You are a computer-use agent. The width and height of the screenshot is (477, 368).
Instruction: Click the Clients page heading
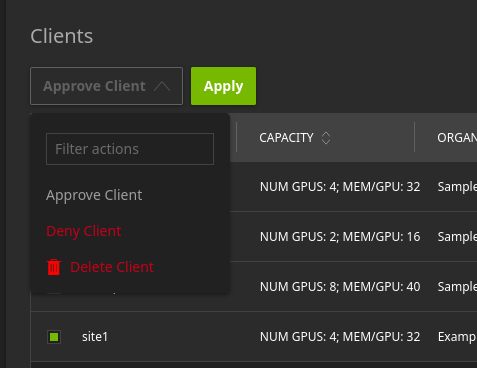tap(62, 36)
